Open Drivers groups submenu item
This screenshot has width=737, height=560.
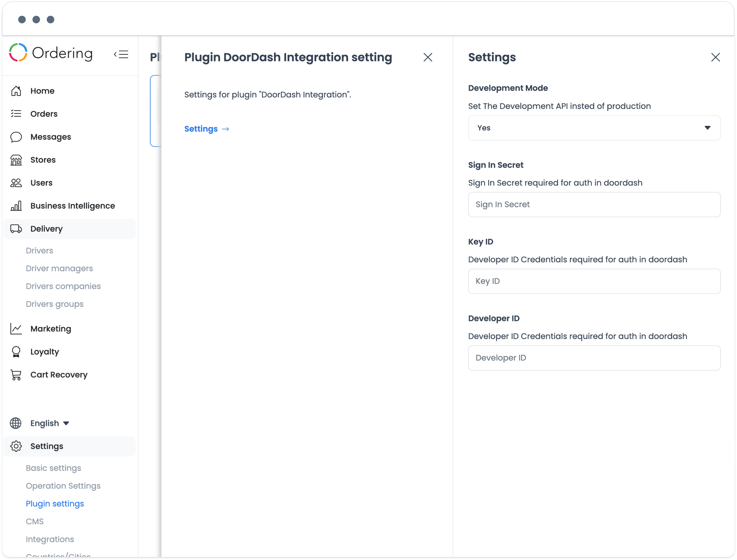click(x=55, y=304)
